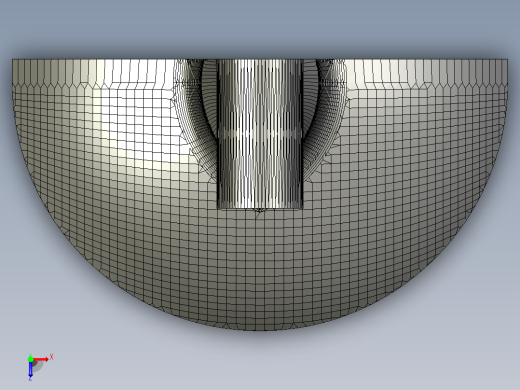Click the empty gray background above the model
The height and width of the screenshot is (390, 520).
[260, 27]
